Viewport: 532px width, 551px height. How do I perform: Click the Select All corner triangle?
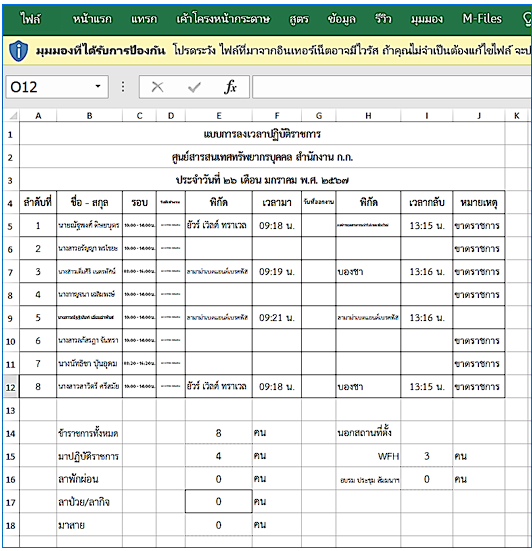click(12, 116)
